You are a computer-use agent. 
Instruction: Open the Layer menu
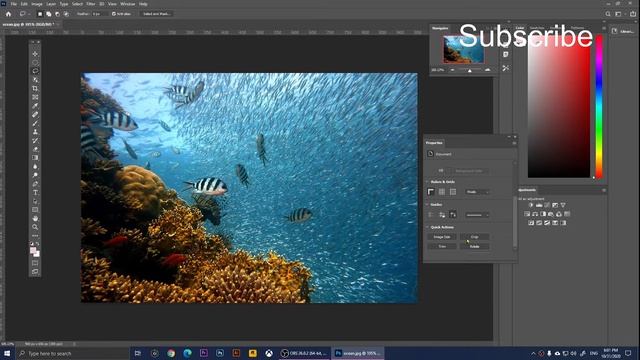coord(51,4)
